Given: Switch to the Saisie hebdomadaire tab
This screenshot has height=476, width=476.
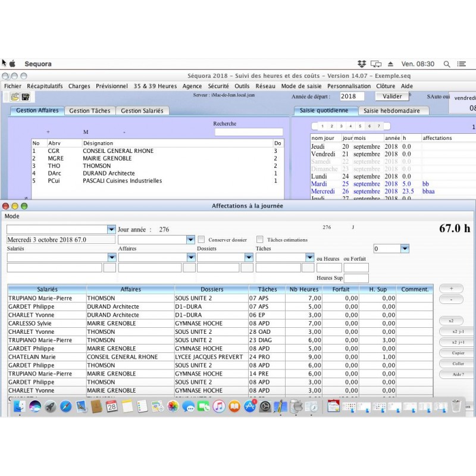Looking at the screenshot, I should point(392,111).
